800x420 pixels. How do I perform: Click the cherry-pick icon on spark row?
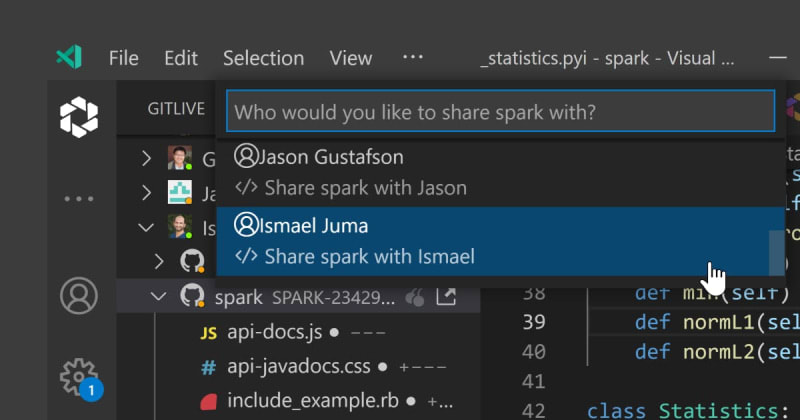[x=416, y=297]
